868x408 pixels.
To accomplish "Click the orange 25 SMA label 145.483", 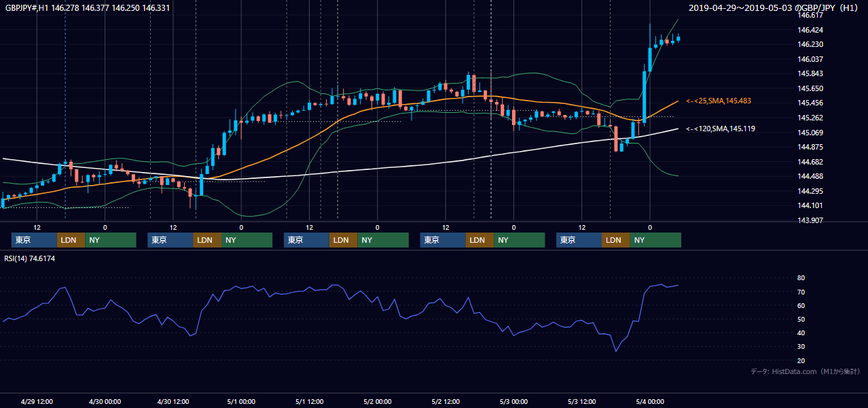I will pyautogui.click(x=719, y=101).
